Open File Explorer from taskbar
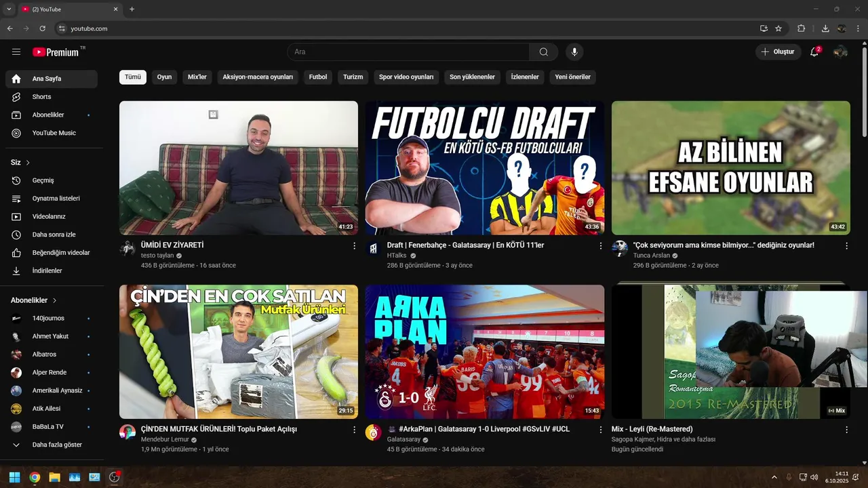The width and height of the screenshot is (868, 488). (x=54, y=477)
